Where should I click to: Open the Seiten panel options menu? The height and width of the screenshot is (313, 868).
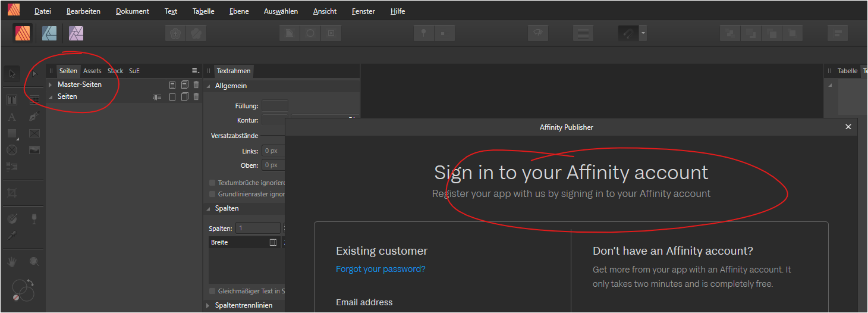pos(194,71)
